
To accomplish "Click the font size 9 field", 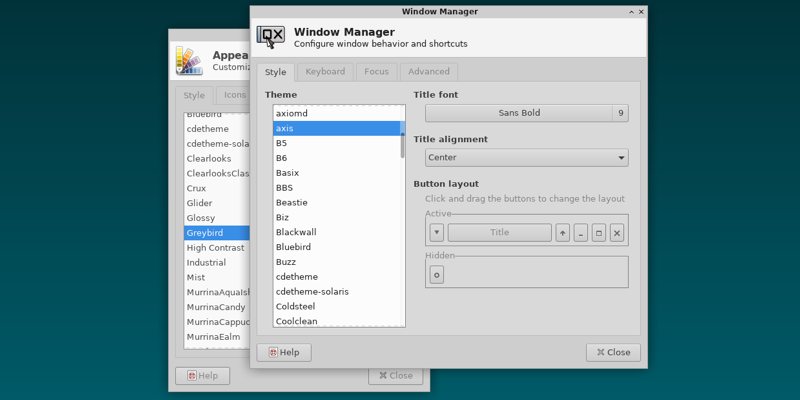I will click(x=620, y=113).
